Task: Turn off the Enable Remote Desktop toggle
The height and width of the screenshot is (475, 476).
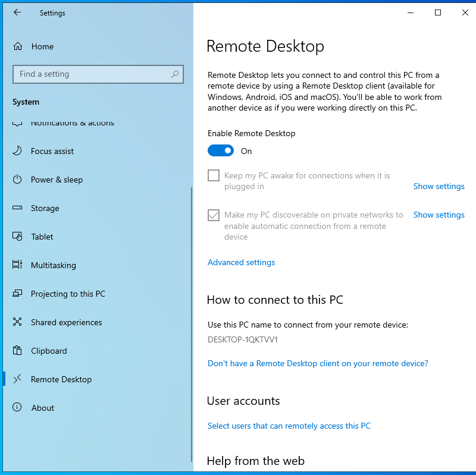Action: 221,151
